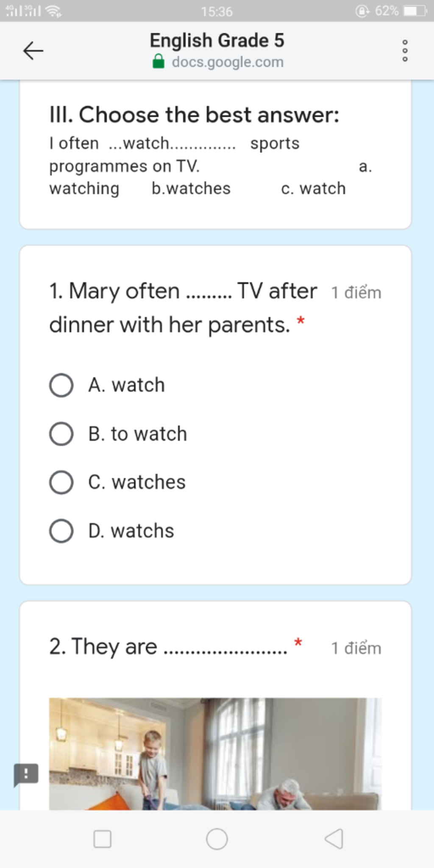Screen dimensions: 434x868
Task: Tap the green padlock security icon
Action: point(159,61)
